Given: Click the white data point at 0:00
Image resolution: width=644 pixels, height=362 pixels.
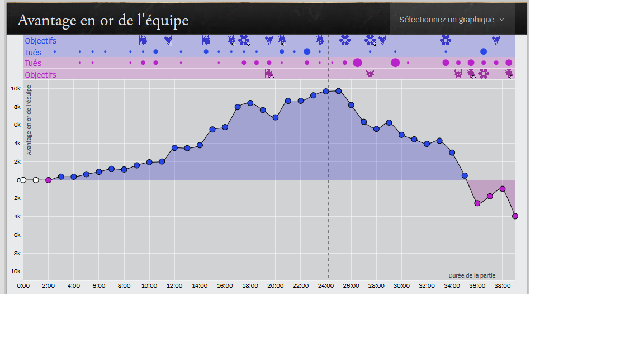Looking at the screenshot, I should (23, 180).
